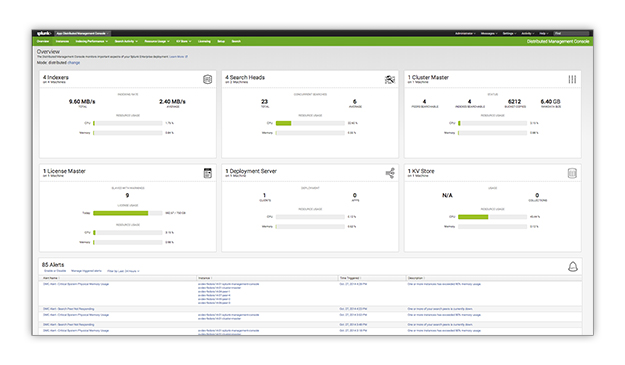Click the Find search field

[x=571, y=33]
